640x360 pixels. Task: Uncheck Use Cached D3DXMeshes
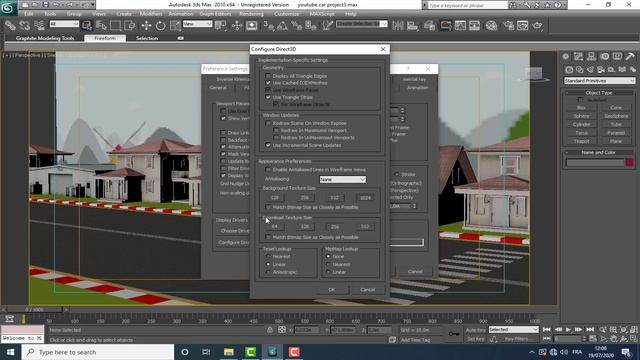(268, 83)
